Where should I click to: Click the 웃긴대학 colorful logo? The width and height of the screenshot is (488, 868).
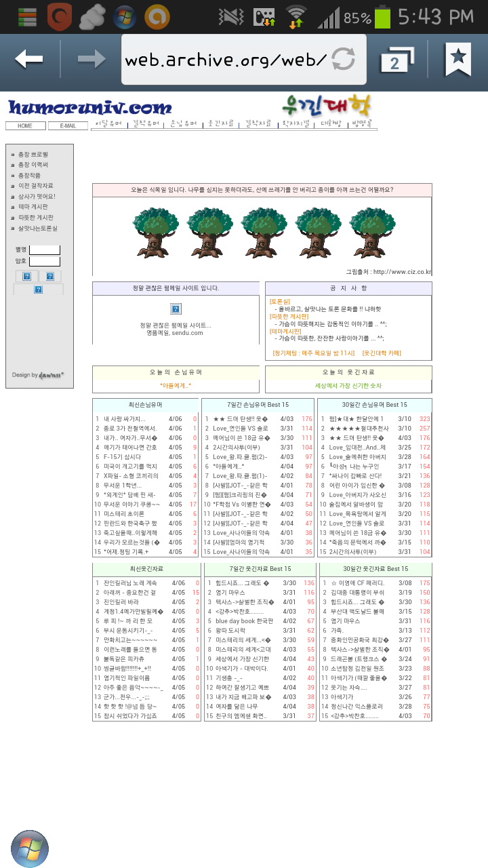tap(327, 106)
